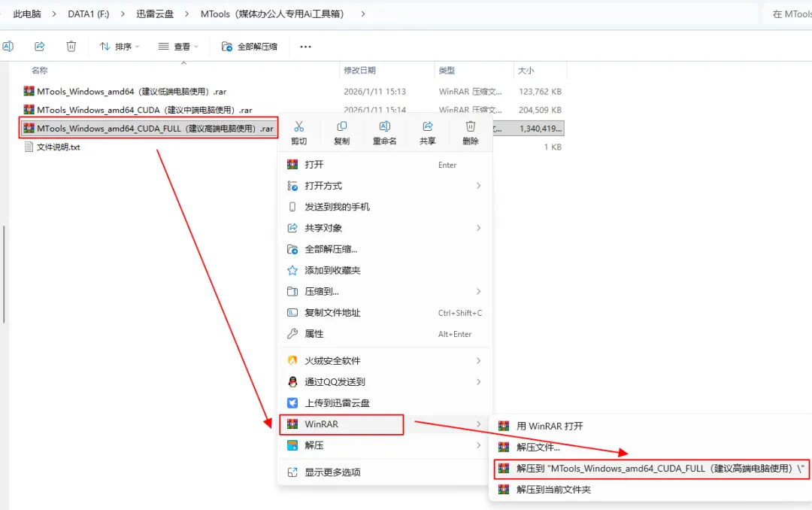Click the phone icon beside 发送到我的手机
812x510 pixels.
click(292, 207)
